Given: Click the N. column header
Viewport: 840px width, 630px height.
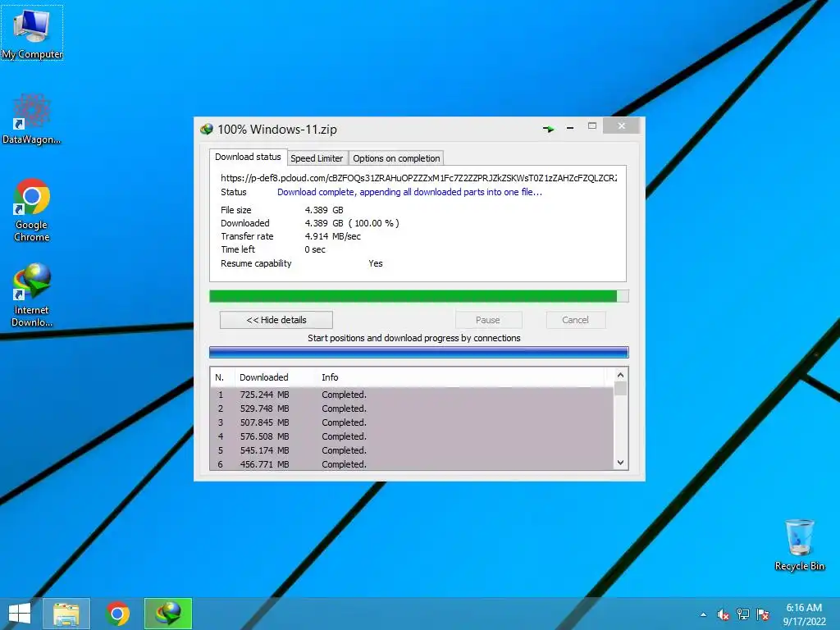Looking at the screenshot, I should coord(220,377).
